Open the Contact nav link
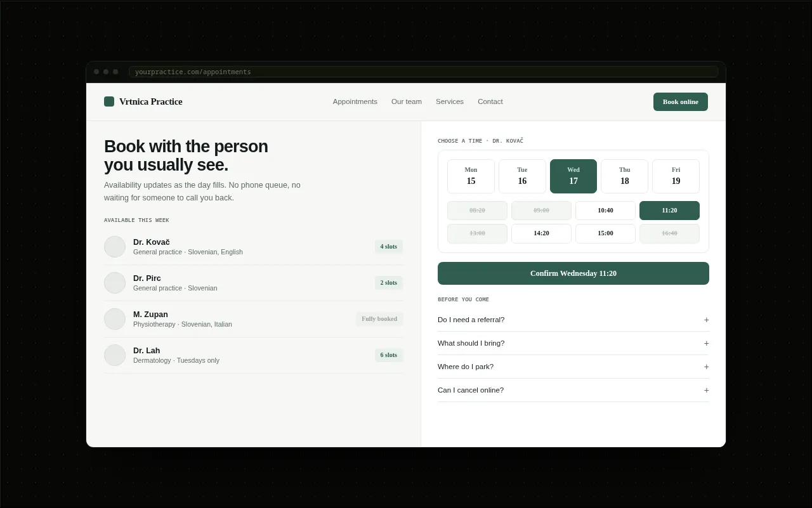 tap(490, 101)
